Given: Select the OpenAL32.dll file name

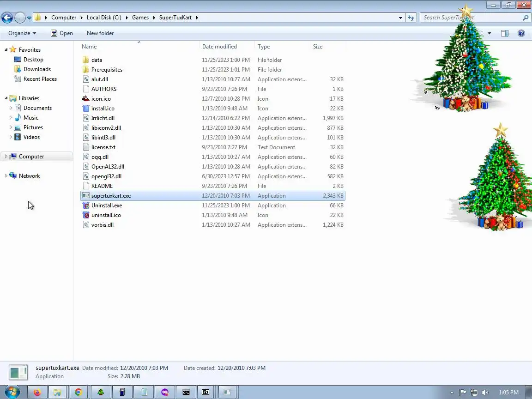Looking at the screenshot, I should pos(108,167).
